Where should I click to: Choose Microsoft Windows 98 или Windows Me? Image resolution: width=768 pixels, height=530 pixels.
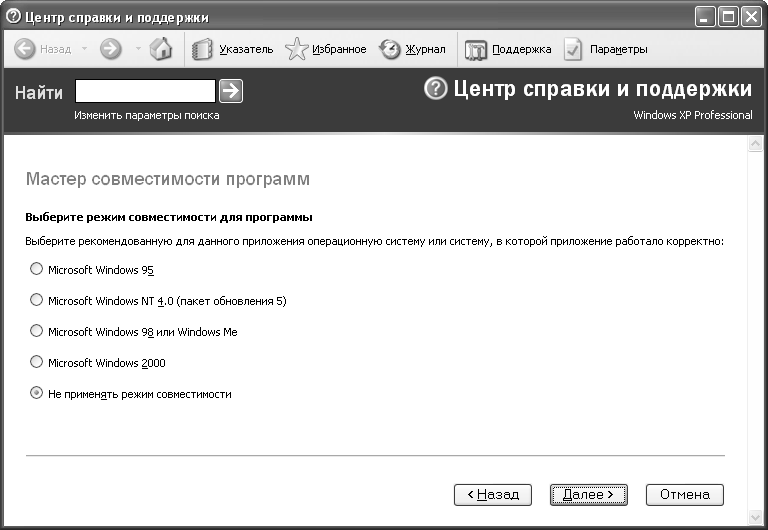coord(37,331)
